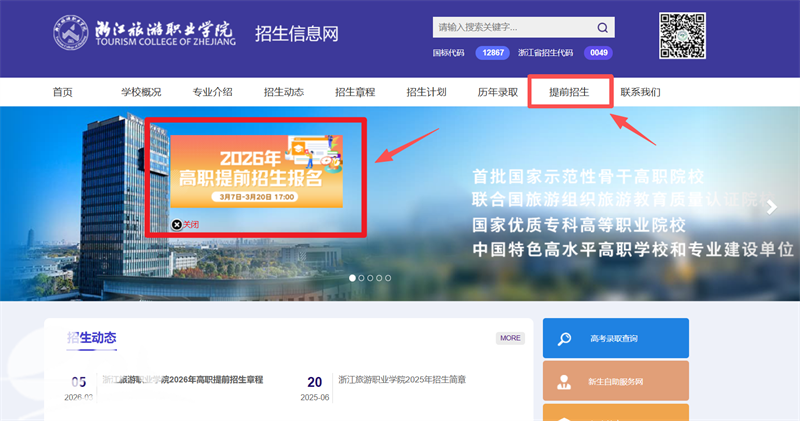Open the 专业介绍 navigation item
The image size is (800, 421).
(212, 92)
